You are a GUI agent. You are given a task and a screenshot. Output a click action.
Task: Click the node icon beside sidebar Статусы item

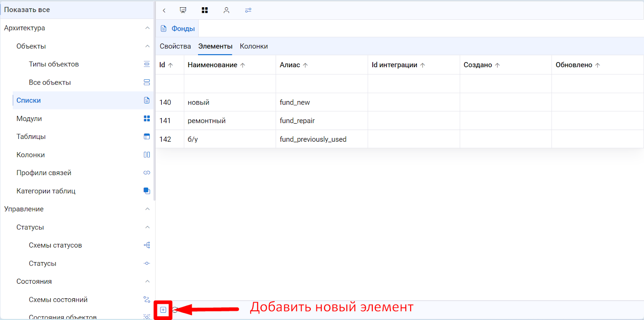point(147,263)
